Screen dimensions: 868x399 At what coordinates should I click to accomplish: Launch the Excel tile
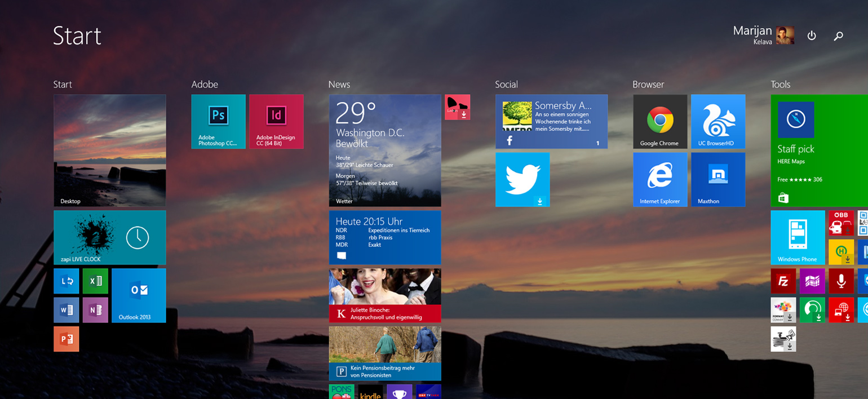[x=95, y=281]
